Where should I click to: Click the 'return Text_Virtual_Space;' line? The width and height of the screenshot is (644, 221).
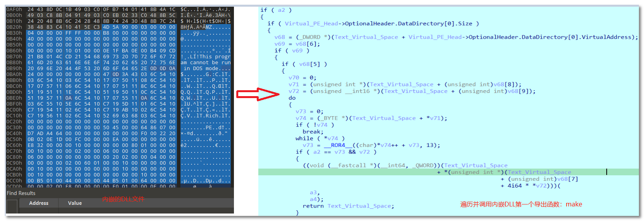tap(348, 206)
